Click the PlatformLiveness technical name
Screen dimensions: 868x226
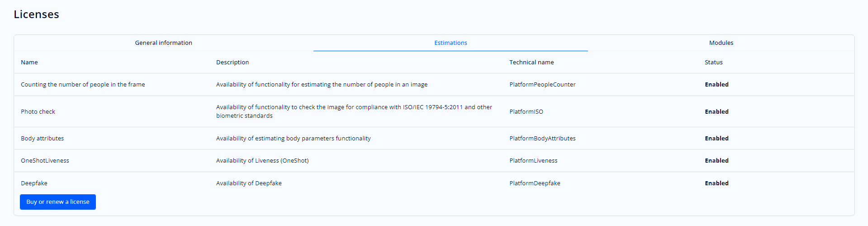(x=533, y=161)
